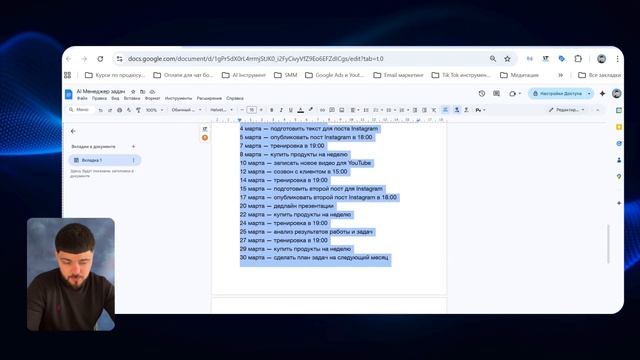
Task: Open the Google Docs home icon
Action: pyautogui.click(x=69, y=94)
